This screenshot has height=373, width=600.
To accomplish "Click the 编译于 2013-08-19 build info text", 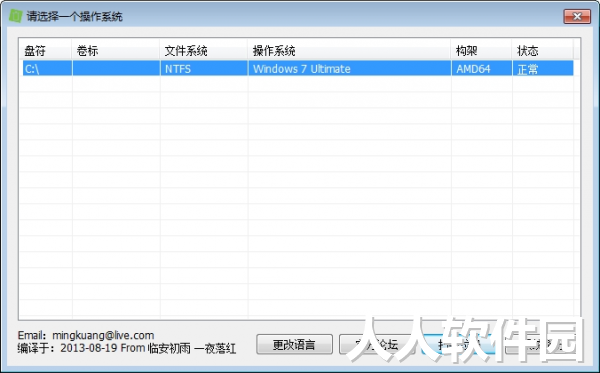I will point(127,348).
